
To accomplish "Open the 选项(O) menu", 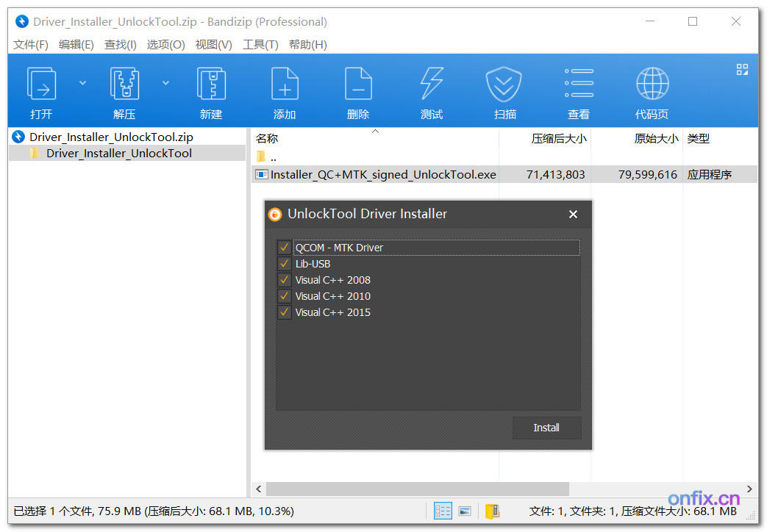I will click(165, 44).
